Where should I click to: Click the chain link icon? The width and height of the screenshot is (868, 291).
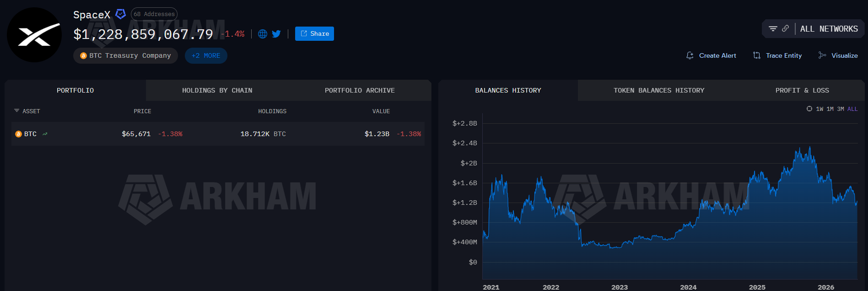point(786,28)
